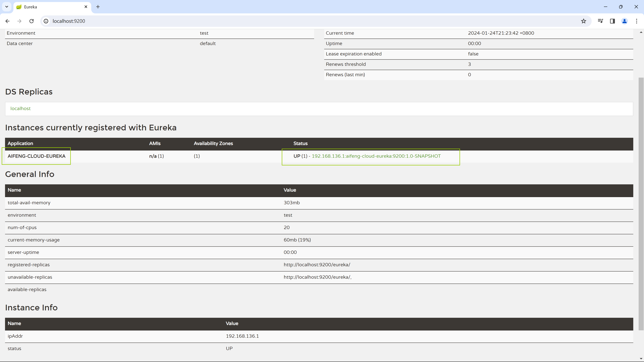The width and height of the screenshot is (644, 362).
Task: Restore down the browser window
Action: click(621, 7)
